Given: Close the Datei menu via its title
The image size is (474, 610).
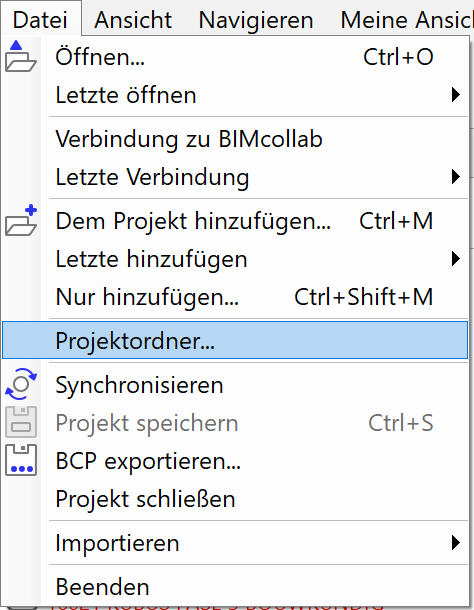Looking at the screenshot, I should [40, 19].
